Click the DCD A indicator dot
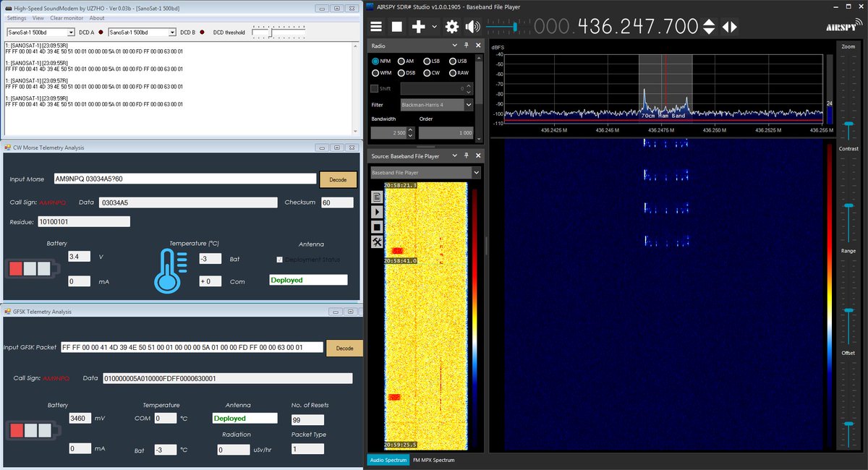Screen dimensions: 868x470 pos(101,32)
